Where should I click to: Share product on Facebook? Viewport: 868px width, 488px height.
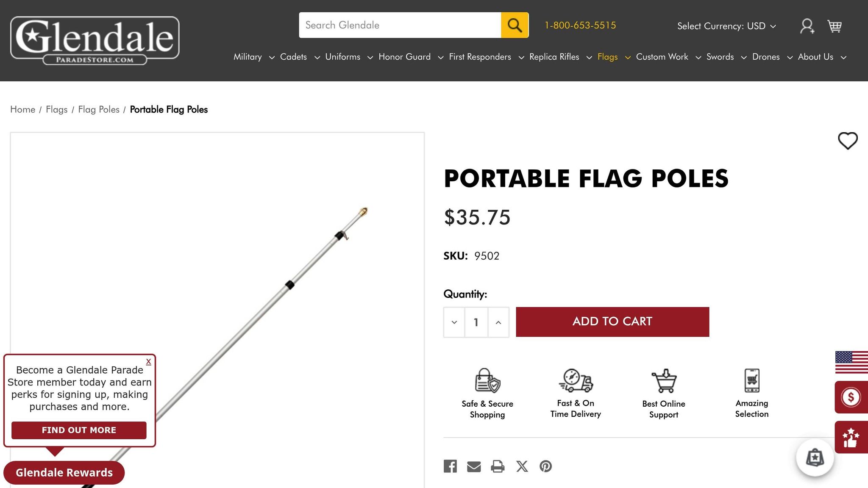click(x=450, y=466)
